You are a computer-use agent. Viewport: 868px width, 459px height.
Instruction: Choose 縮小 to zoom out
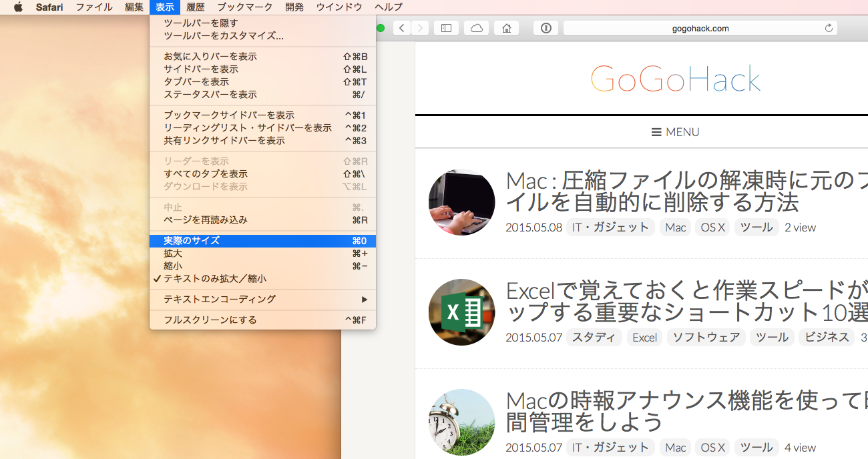pos(262,266)
